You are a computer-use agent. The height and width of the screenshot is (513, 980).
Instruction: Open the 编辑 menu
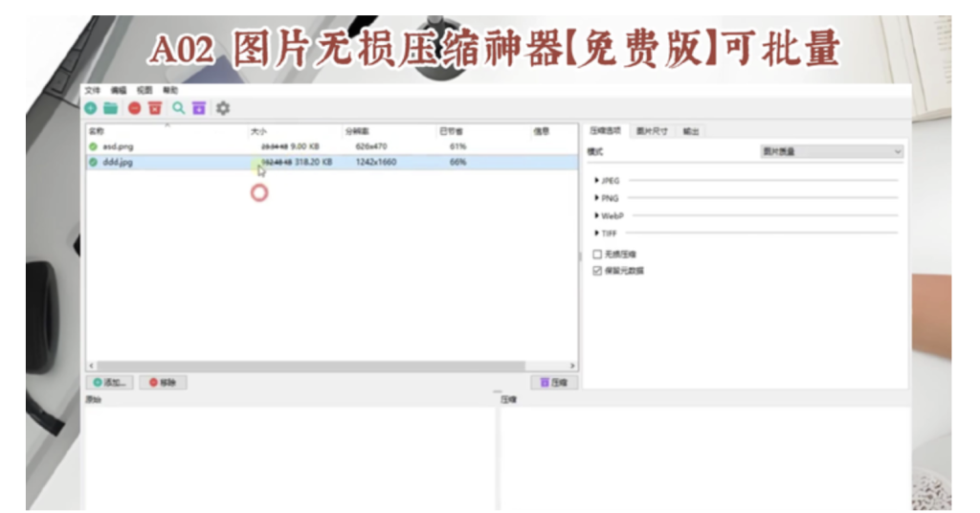tap(118, 90)
